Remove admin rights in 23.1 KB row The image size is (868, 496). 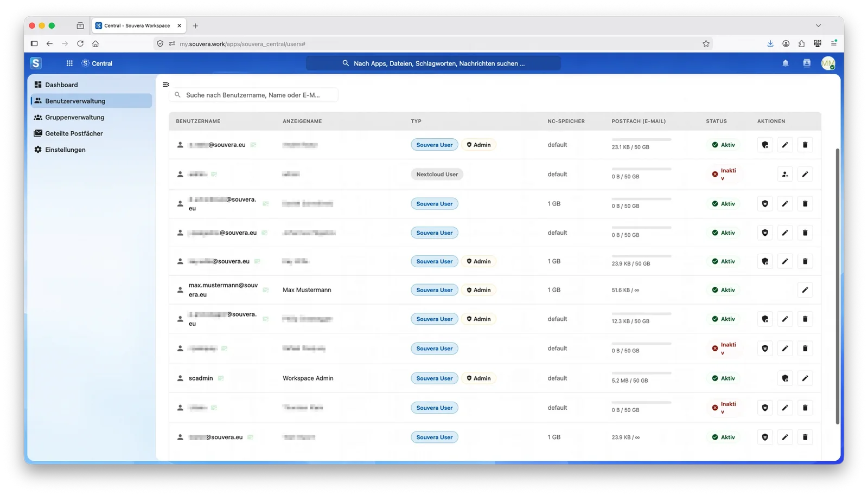(x=765, y=145)
